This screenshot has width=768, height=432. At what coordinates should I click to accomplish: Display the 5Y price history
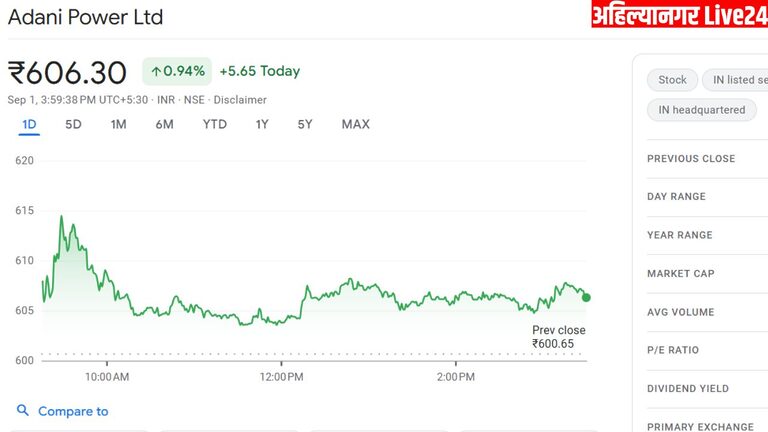coord(305,124)
